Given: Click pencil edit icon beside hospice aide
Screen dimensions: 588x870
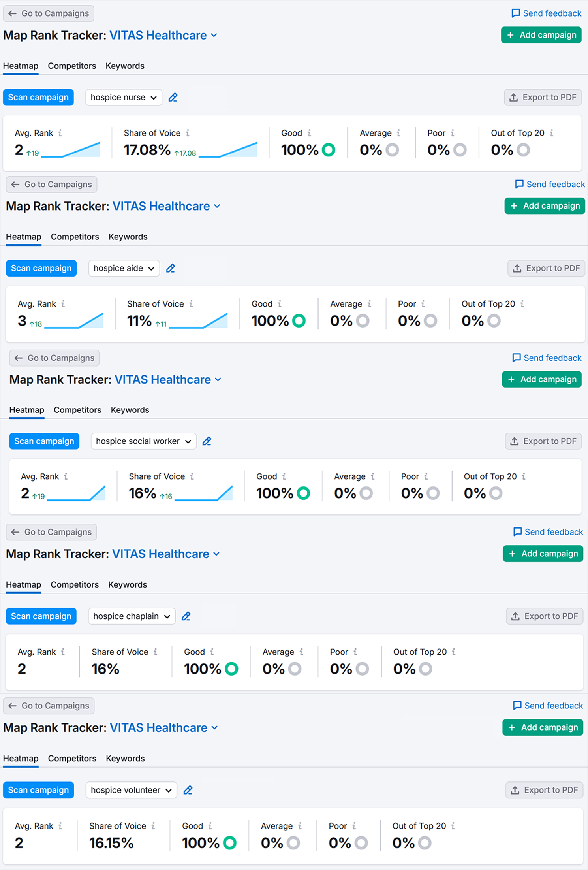Looking at the screenshot, I should coord(171,269).
